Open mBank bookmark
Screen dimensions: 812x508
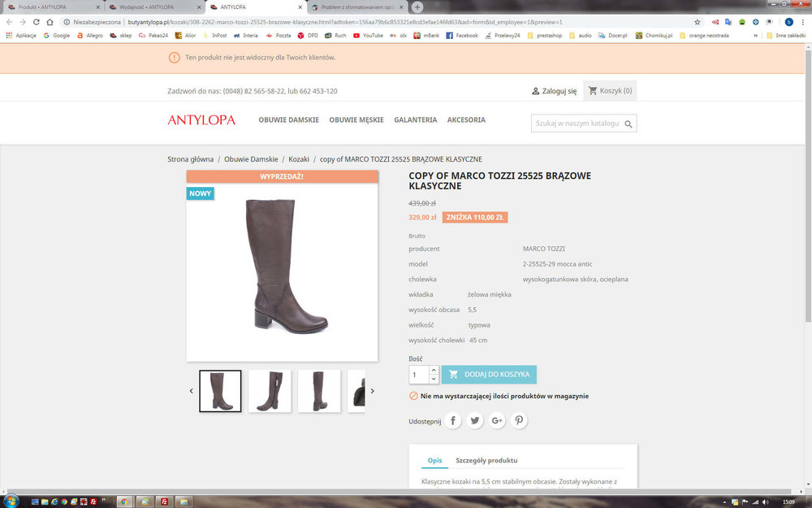click(x=426, y=36)
